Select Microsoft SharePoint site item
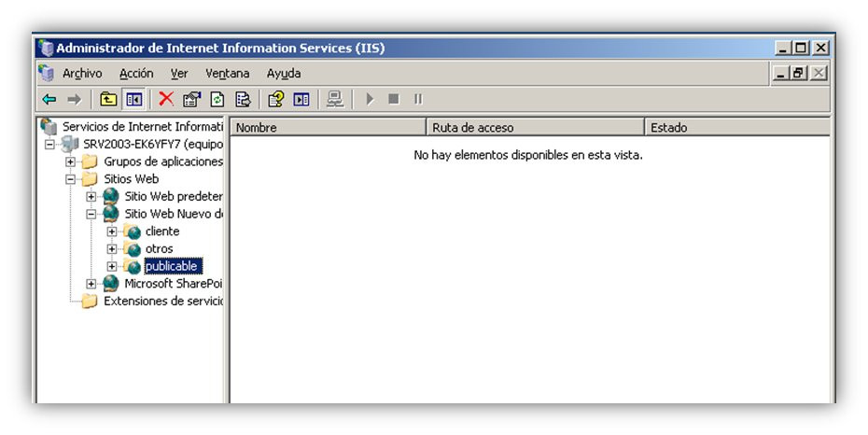 (x=174, y=284)
